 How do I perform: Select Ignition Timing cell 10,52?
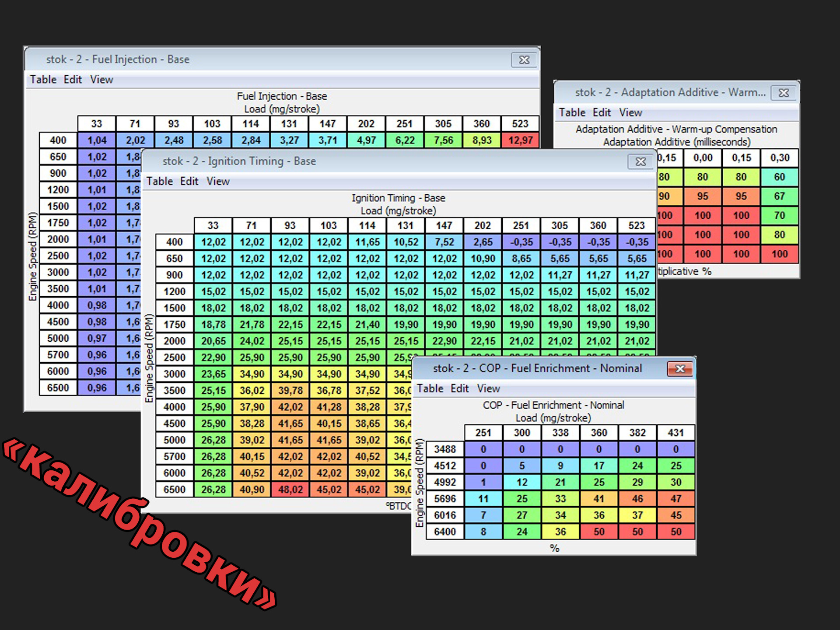pyautogui.click(x=406, y=242)
